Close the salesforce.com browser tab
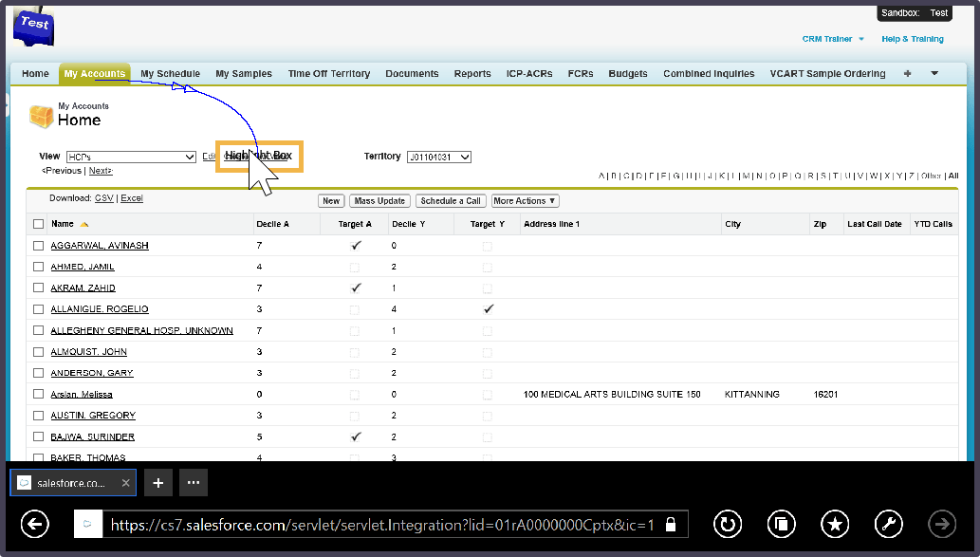Image resolution: width=980 pixels, height=557 pixels. click(x=126, y=483)
